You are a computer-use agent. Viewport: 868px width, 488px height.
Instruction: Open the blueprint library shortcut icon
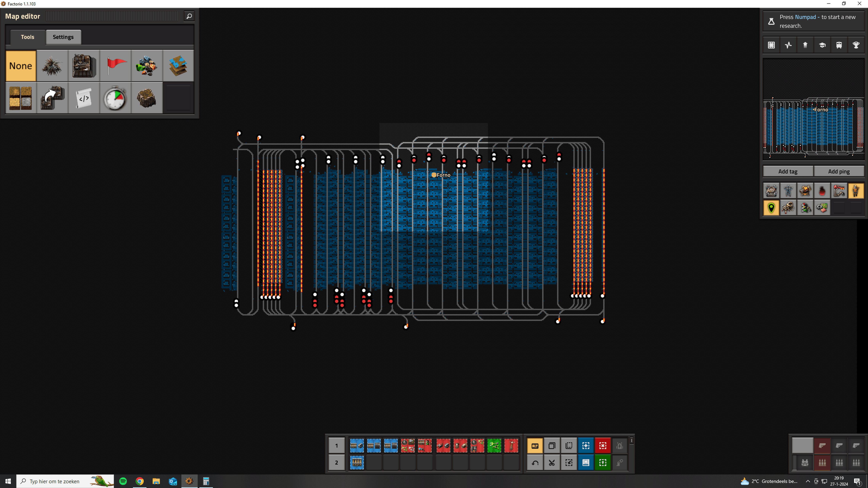(x=771, y=45)
